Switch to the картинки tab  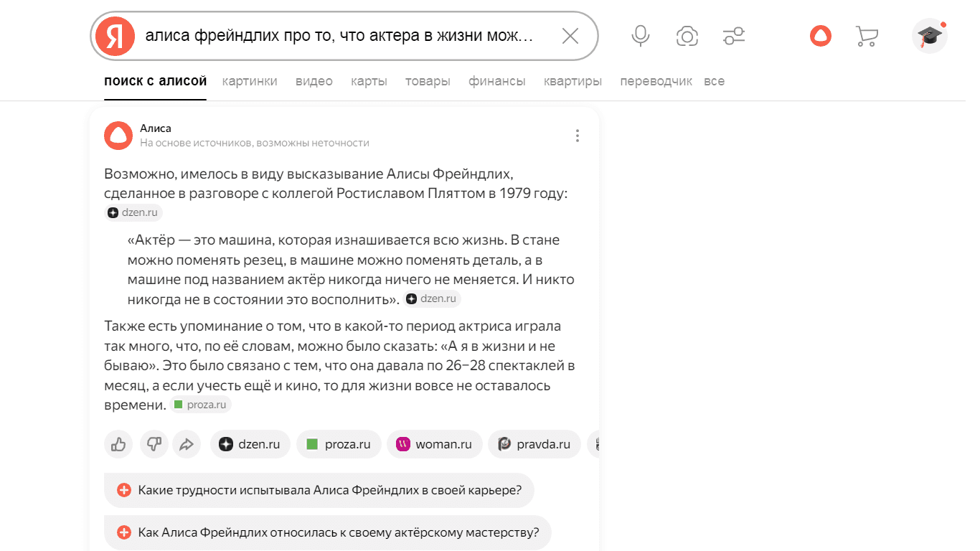tap(250, 81)
